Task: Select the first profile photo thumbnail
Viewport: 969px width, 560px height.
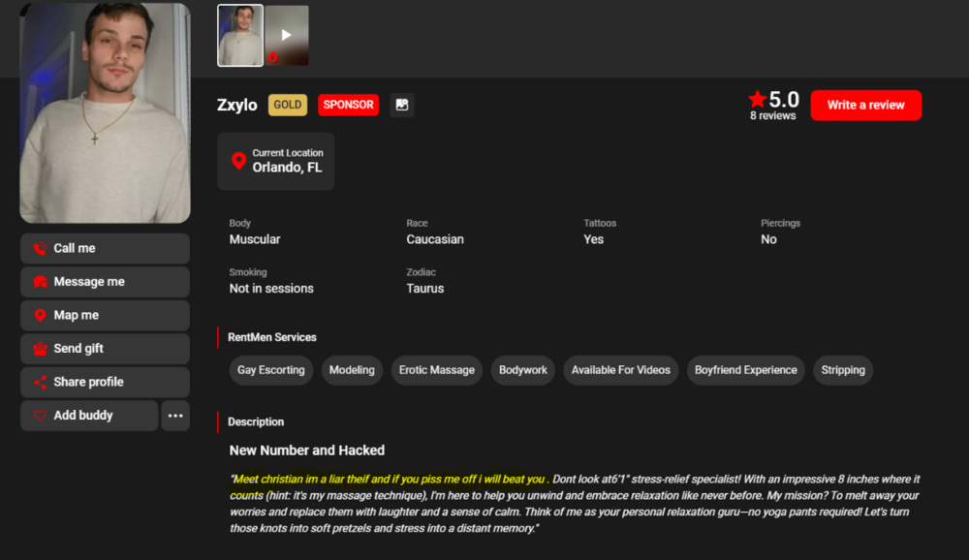Action: (x=240, y=36)
